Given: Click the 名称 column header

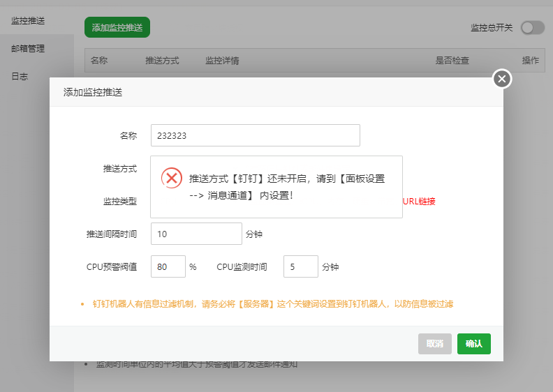Looking at the screenshot, I should (x=99, y=61).
